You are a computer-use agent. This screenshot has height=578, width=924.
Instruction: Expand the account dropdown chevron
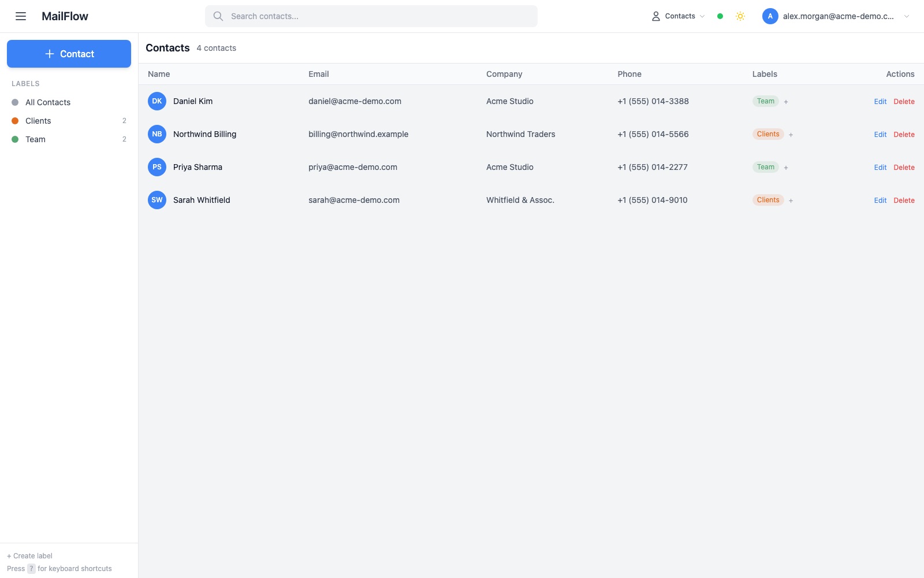point(907,16)
